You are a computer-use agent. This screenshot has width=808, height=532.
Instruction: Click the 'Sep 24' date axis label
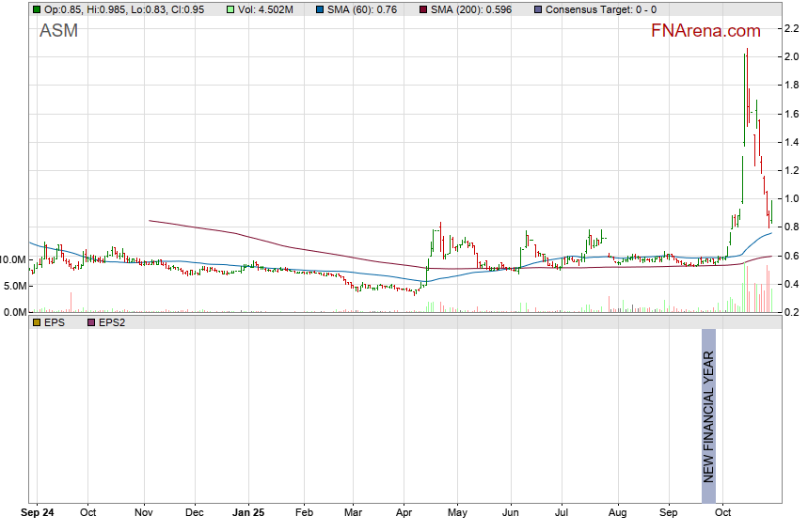pyautogui.click(x=38, y=513)
